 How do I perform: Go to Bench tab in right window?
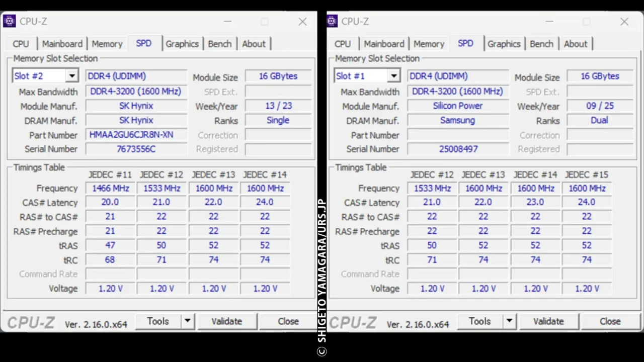tap(541, 44)
